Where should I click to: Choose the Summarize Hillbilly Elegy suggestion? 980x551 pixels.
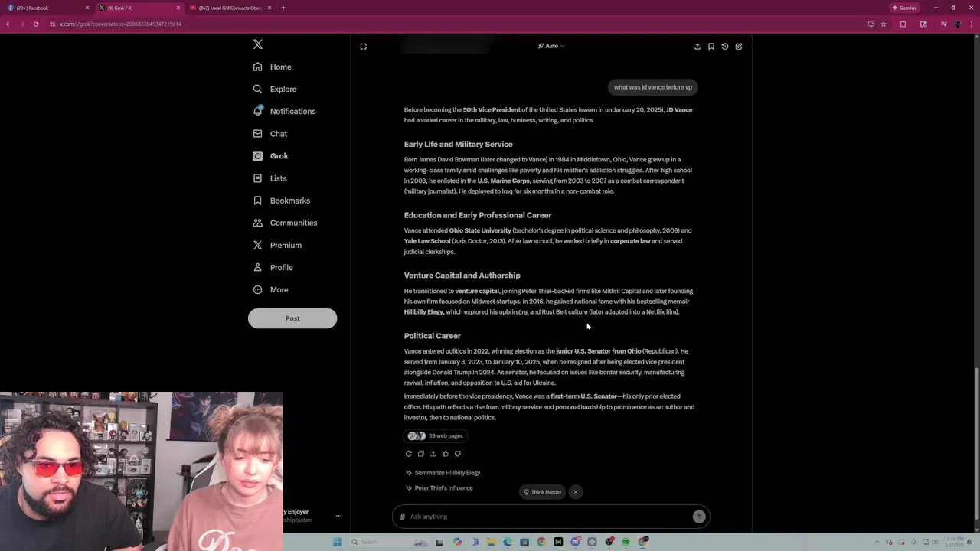click(443, 473)
